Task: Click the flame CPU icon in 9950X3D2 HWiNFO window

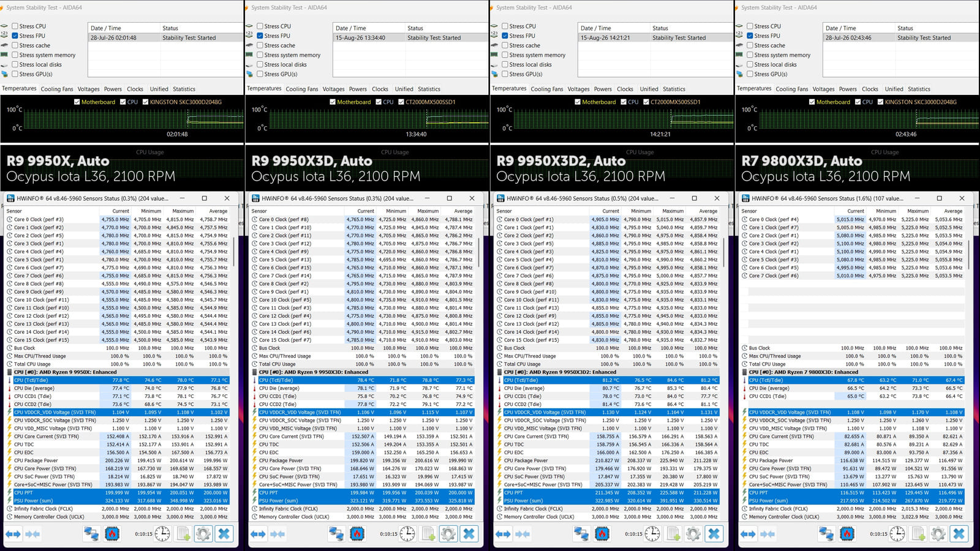Action: (x=602, y=534)
